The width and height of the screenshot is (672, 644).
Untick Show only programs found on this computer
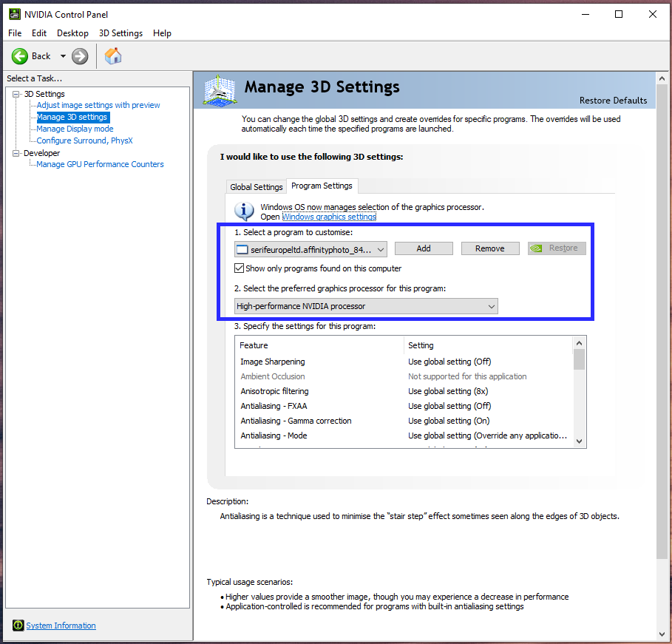point(239,268)
